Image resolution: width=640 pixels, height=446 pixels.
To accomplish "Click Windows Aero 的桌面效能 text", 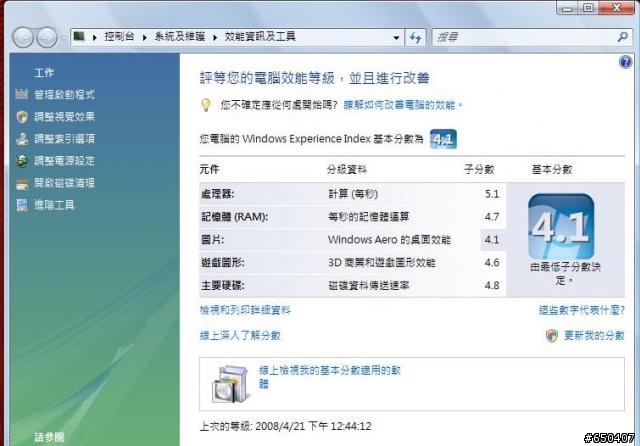I will coord(389,240).
